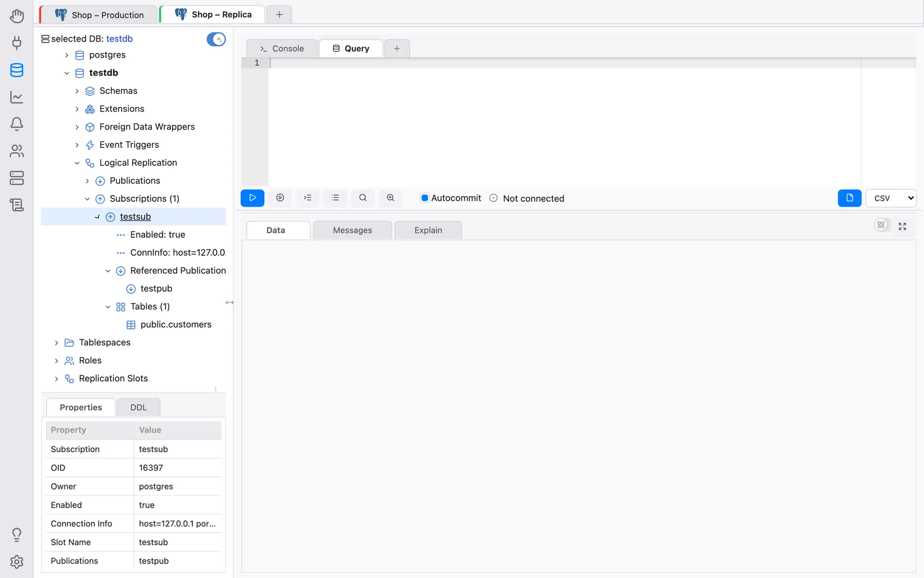The height and width of the screenshot is (578, 924).
Task: Expand results panel to fullscreen
Action: [x=902, y=226]
